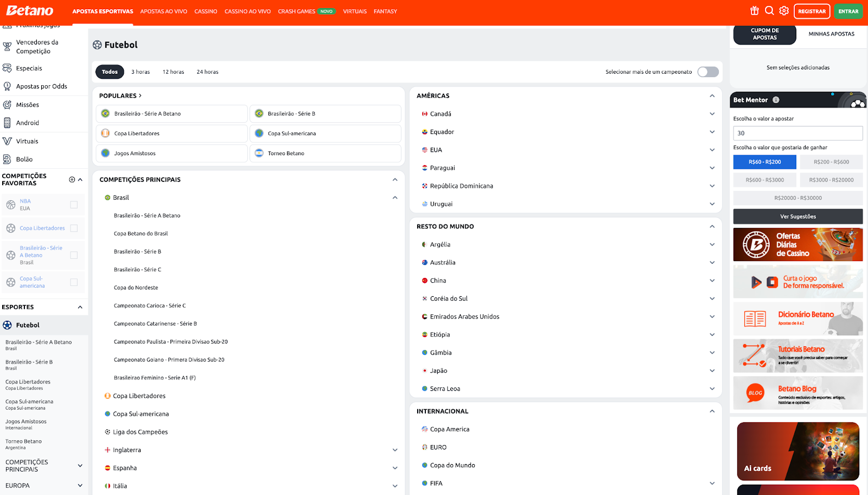This screenshot has height=495, width=868.
Task: Open the Betano Blog banner
Action: [x=798, y=393]
